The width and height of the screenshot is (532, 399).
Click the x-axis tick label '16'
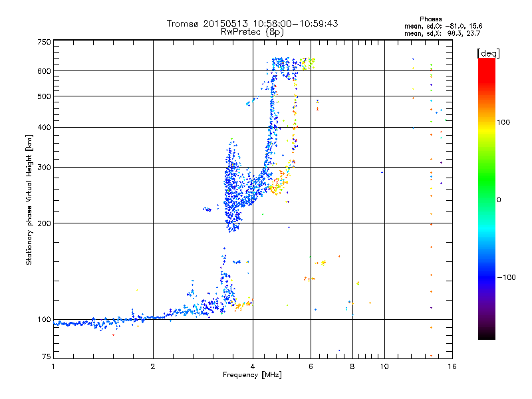(x=452, y=366)
